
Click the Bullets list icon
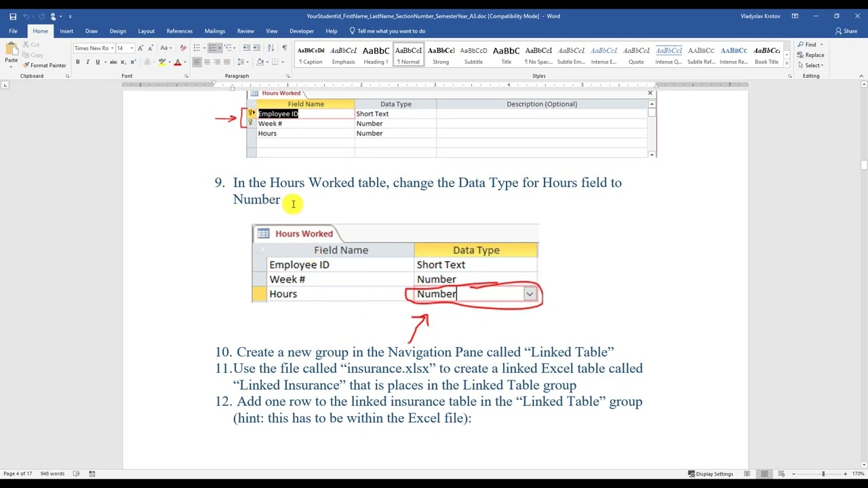(x=197, y=48)
